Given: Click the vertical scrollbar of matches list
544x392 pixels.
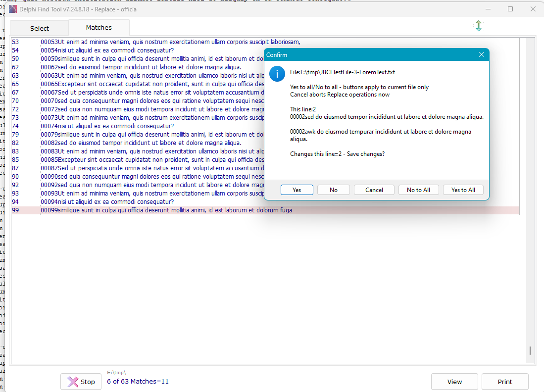Looking at the screenshot, I should click(530, 198).
